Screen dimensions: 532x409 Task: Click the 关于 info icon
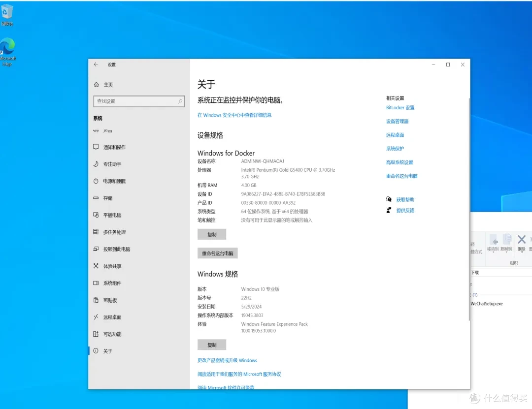coord(96,350)
